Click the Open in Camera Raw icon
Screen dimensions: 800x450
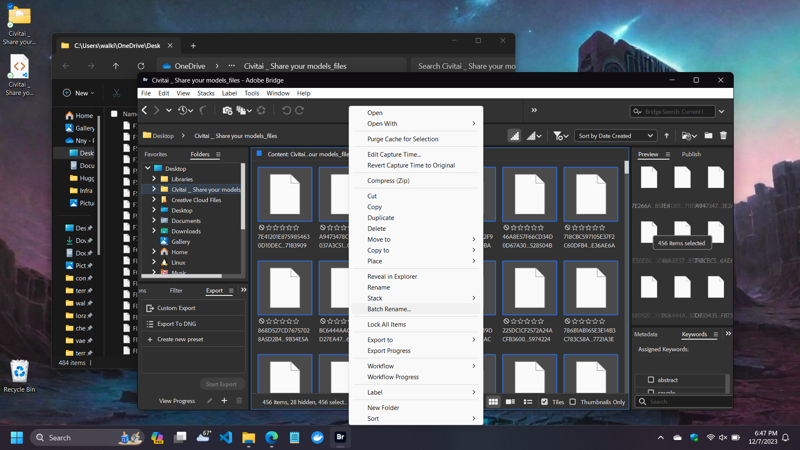[x=261, y=110]
